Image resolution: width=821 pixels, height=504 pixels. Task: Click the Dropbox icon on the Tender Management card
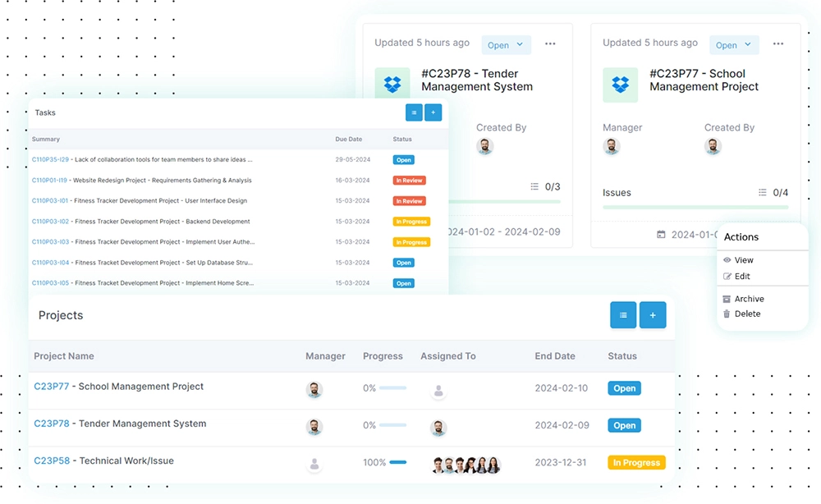pos(392,82)
